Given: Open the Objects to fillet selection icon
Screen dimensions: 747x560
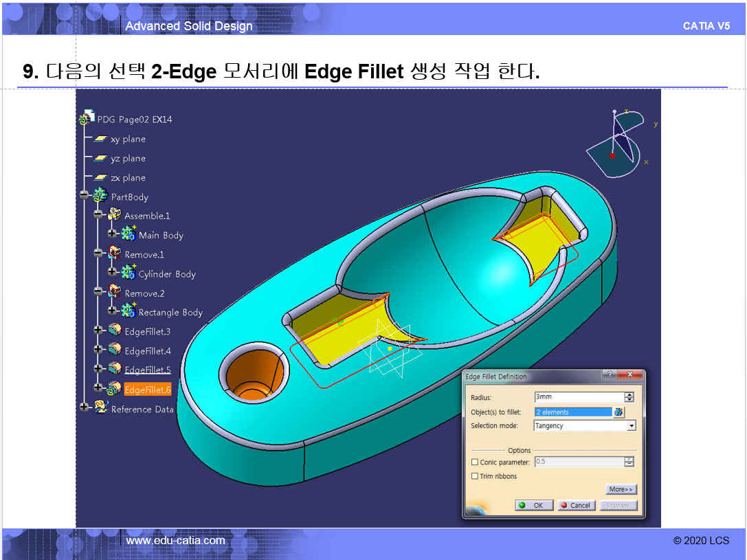Looking at the screenshot, I should [x=619, y=412].
